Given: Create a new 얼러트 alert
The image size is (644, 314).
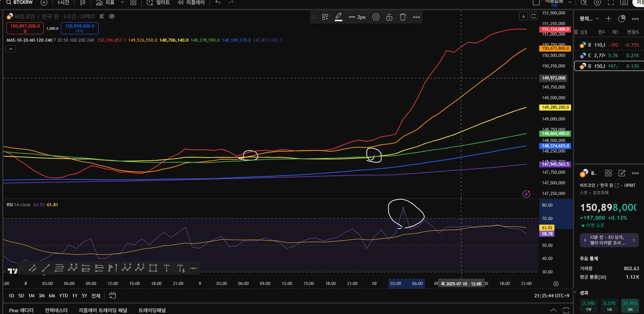Looking at the screenshot, I should (158, 2).
